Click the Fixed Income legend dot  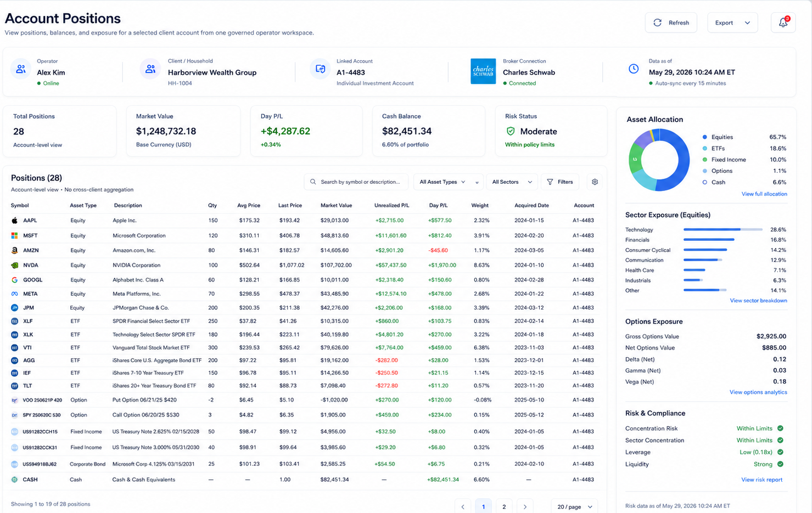705,160
